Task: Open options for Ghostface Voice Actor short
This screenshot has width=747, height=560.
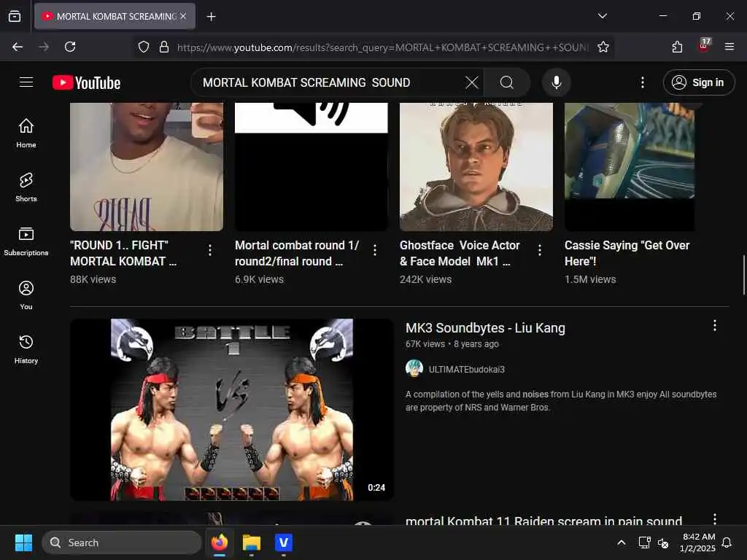Action: coord(540,250)
